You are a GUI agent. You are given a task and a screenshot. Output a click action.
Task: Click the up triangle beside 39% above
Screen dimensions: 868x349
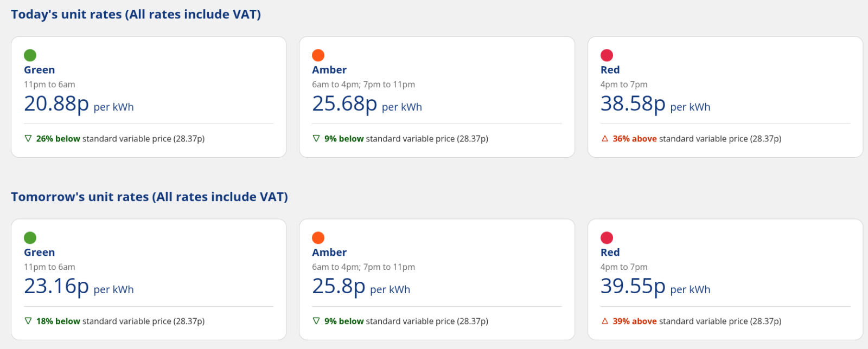pos(605,321)
